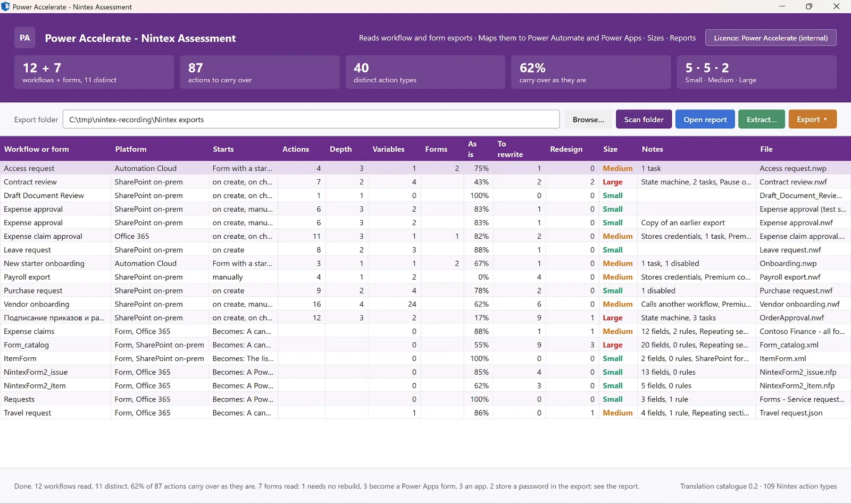
Task: Click the 'Payroll export' workflow name
Action: pos(27,277)
